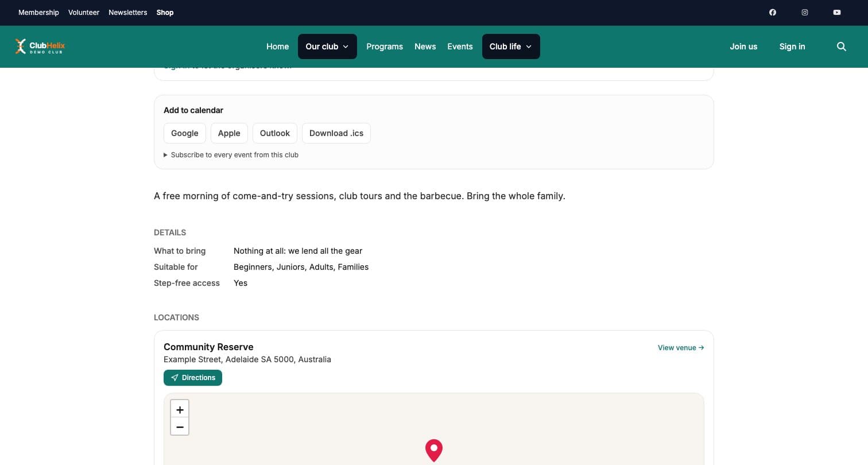The width and height of the screenshot is (868, 465).
Task: Expand Subscribe to every event disclosure
Action: [x=231, y=155]
